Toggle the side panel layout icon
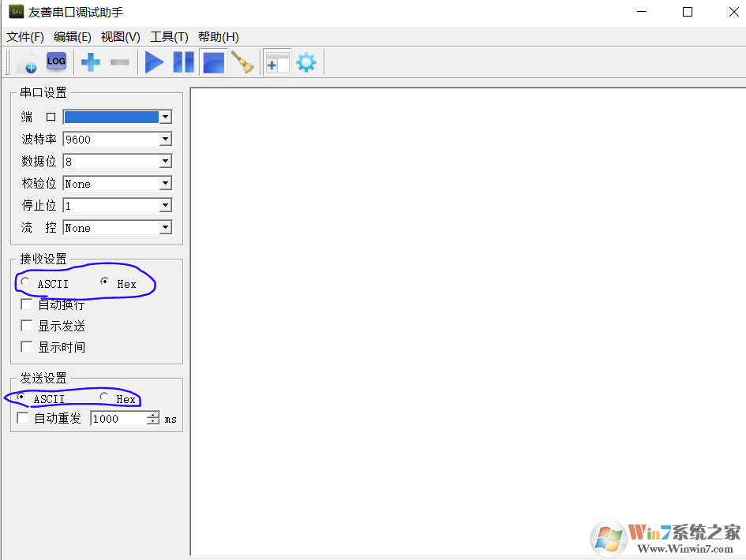This screenshot has width=746, height=560. [276, 62]
